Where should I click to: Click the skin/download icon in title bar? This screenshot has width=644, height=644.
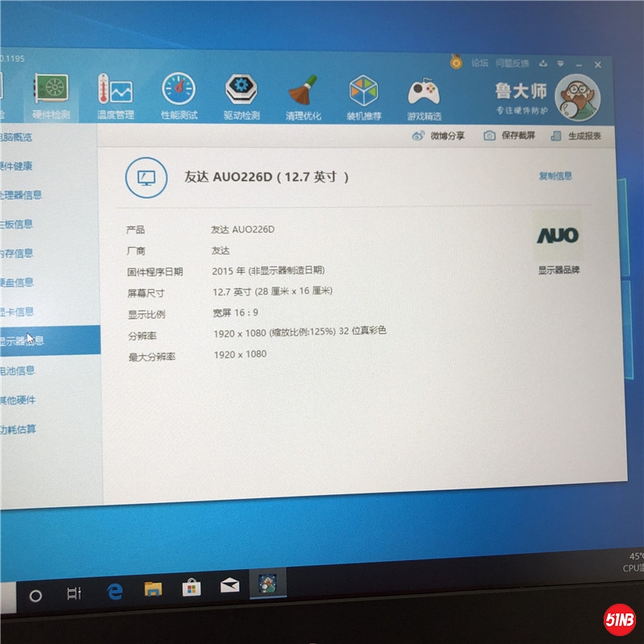click(x=543, y=64)
